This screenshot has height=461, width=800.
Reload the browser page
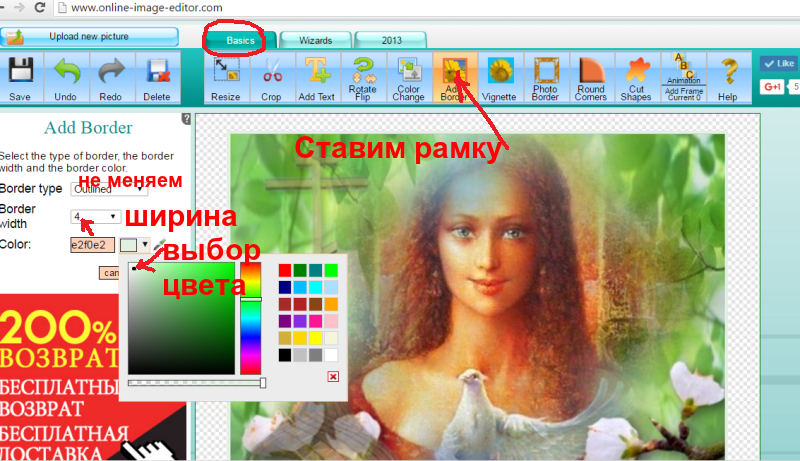(x=40, y=8)
